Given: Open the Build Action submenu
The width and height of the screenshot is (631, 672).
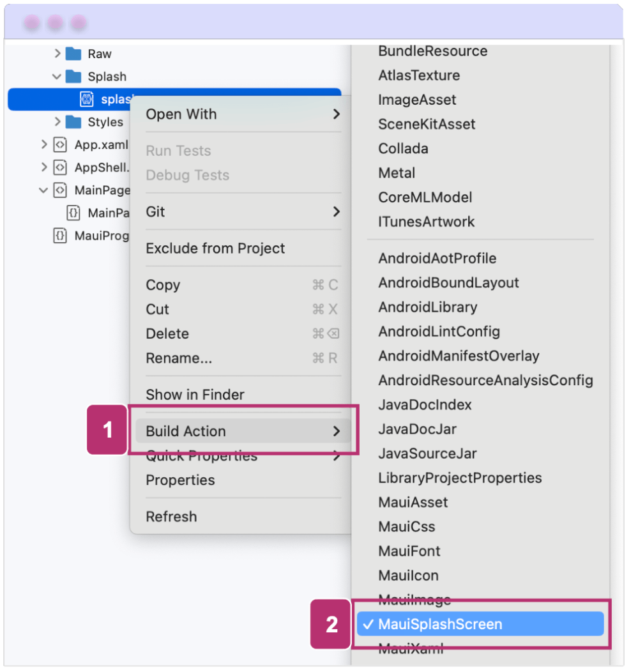Looking at the screenshot, I should point(243,431).
